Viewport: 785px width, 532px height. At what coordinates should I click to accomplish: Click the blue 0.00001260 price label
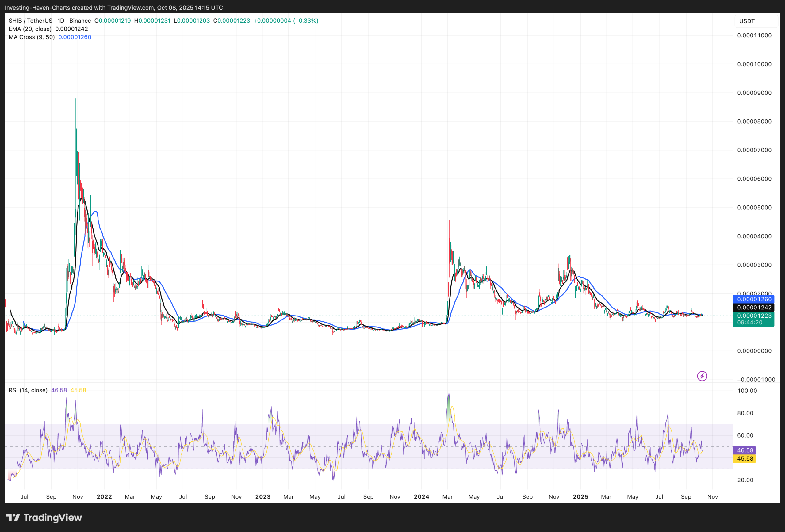point(754,299)
